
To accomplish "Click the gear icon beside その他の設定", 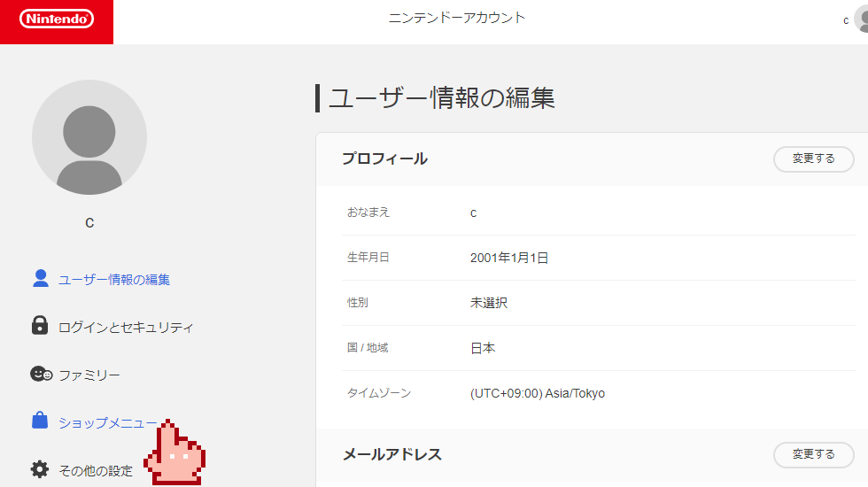I will pyautogui.click(x=40, y=469).
